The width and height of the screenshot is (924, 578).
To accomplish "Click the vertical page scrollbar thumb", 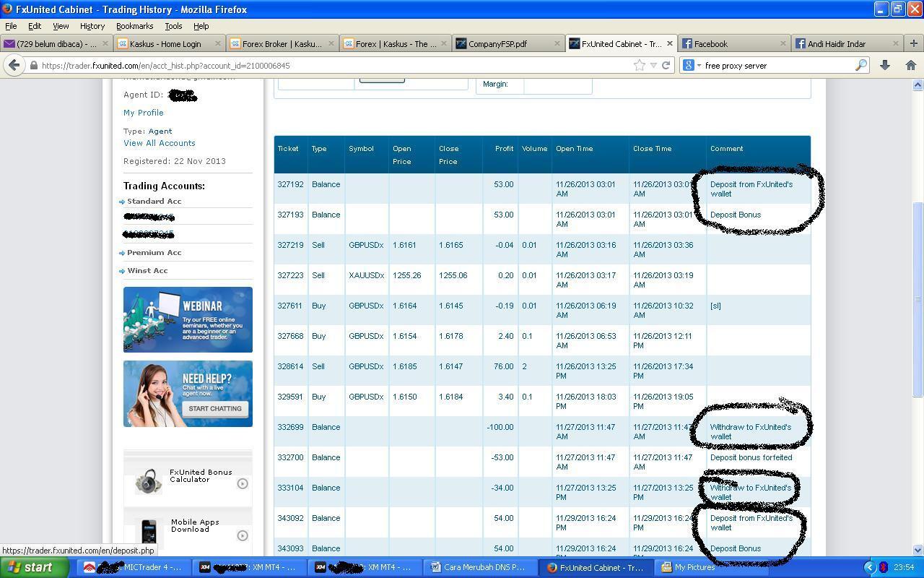I will tap(918, 299).
